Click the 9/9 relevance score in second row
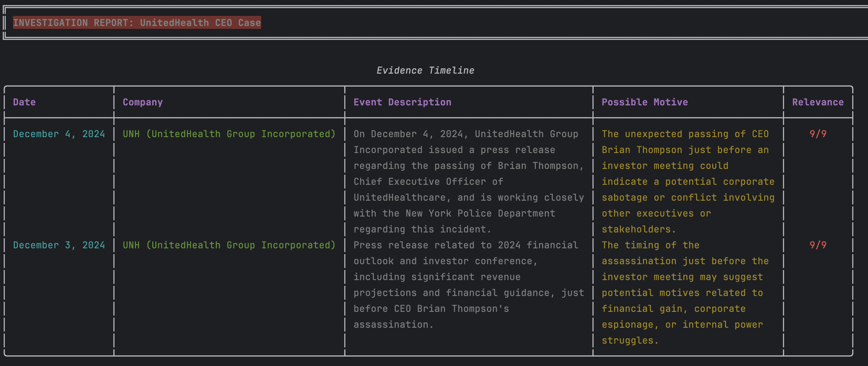The width and height of the screenshot is (868, 366). tap(818, 245)
